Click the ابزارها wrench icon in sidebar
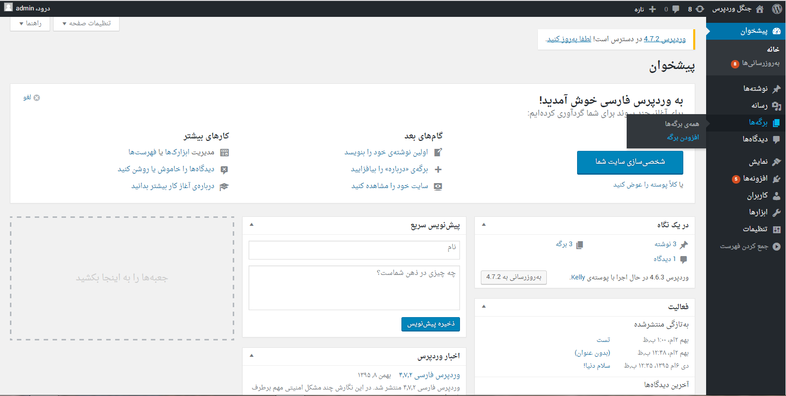Image resolution: width=786 pixels, height=396 pixels. click(776, 213)
